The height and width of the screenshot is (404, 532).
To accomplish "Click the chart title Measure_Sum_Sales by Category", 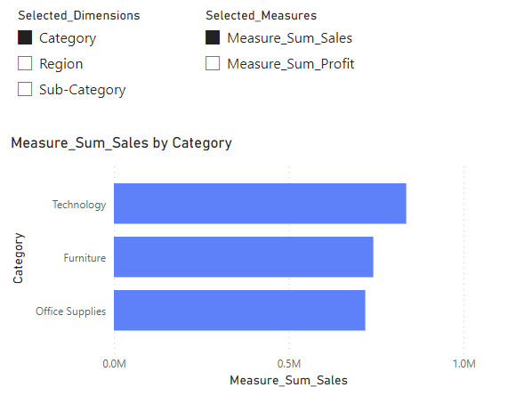I will click(x=122, y=143).
